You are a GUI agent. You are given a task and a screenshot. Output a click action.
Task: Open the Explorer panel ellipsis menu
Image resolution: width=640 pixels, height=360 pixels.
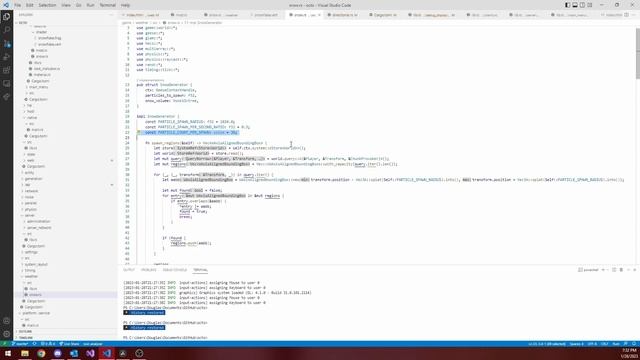pyautogui.click(x=111, y=15)
